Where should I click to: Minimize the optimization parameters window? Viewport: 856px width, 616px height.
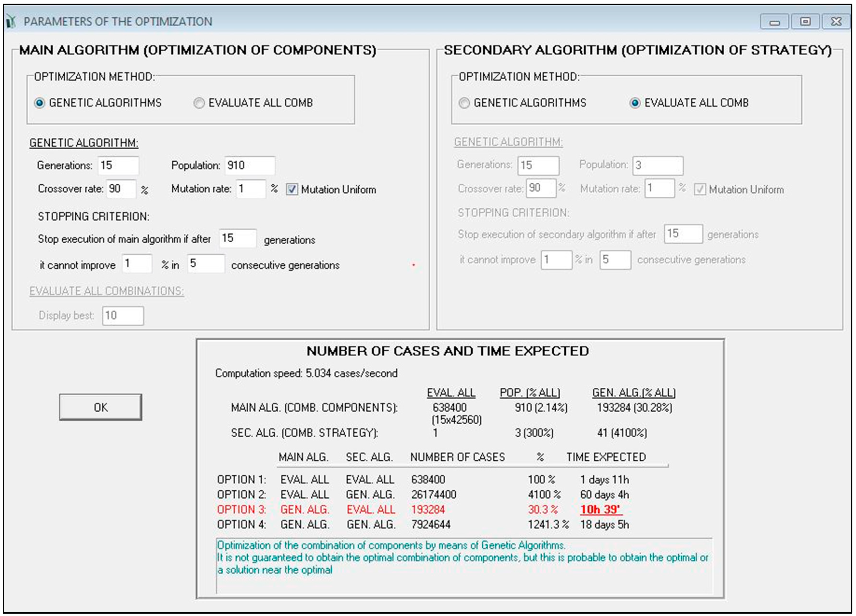click(x=775, y=22)
